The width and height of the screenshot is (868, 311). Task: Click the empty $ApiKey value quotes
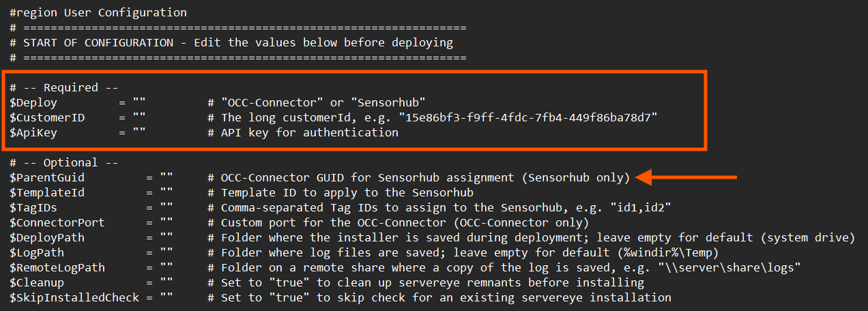(139, 132)
